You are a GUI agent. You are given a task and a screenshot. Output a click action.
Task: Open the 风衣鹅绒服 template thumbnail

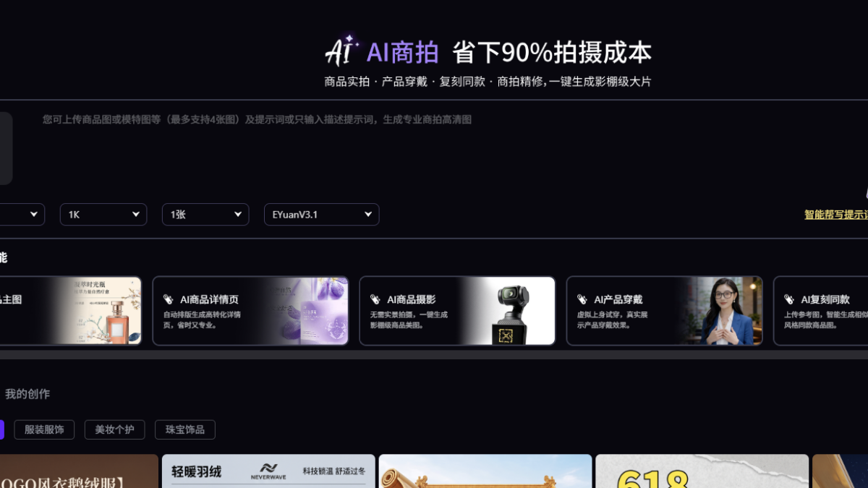coord(79,471)
